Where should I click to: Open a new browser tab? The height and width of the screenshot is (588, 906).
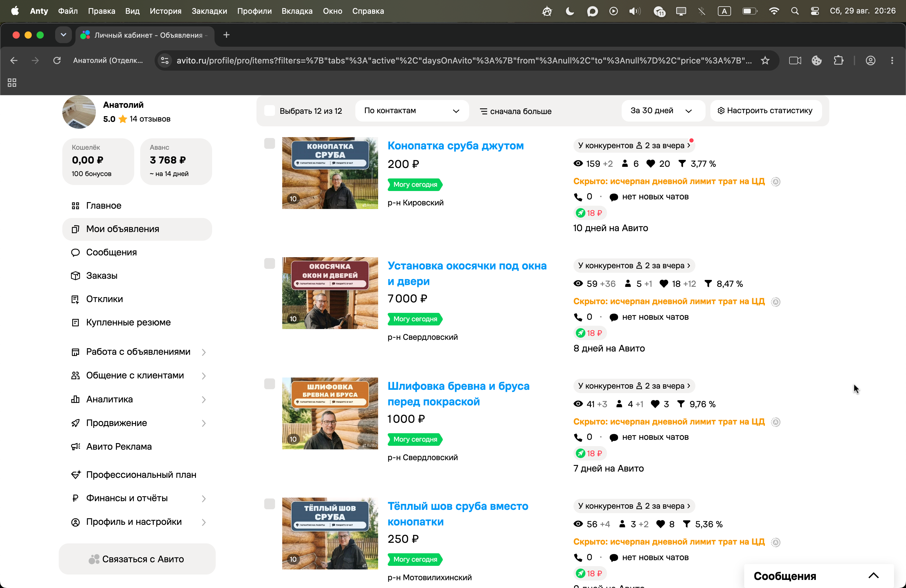tap(226, 35)
